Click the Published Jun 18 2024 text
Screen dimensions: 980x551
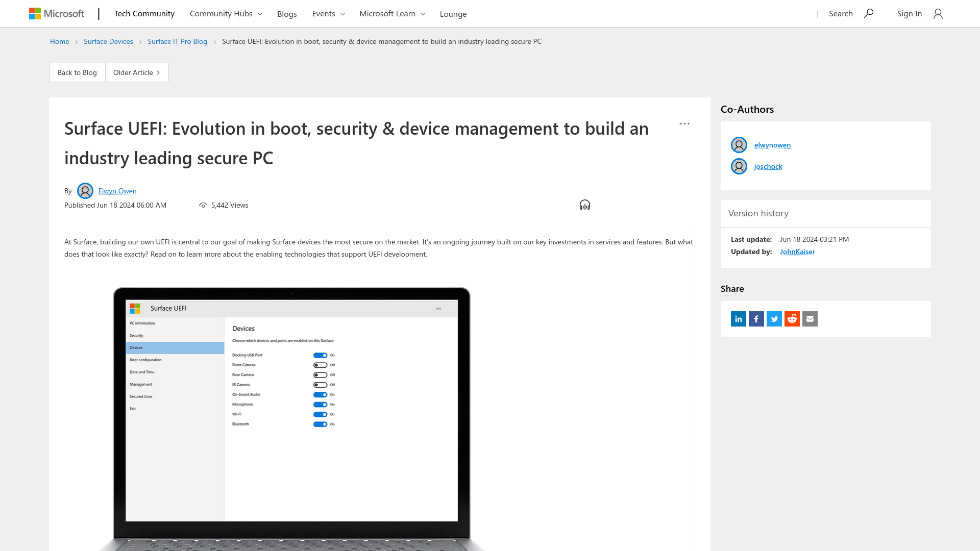coord(115,205)
